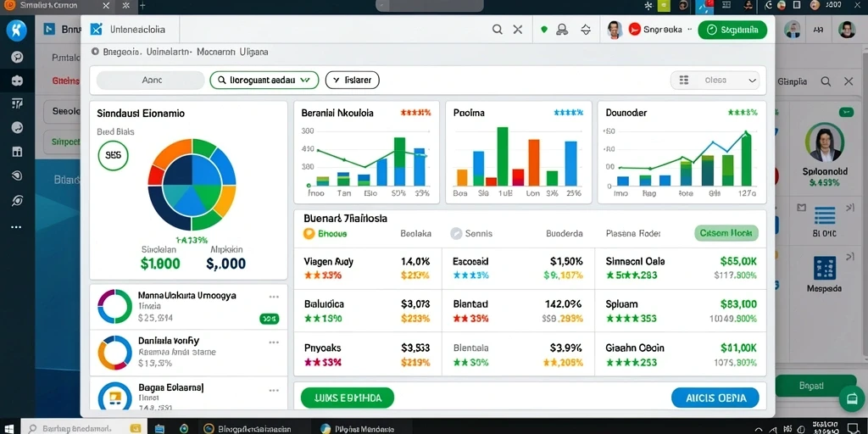Viewport: 868px width, 434px height.
Task: Click the Aanc search input field
Action: pos(151,81)
